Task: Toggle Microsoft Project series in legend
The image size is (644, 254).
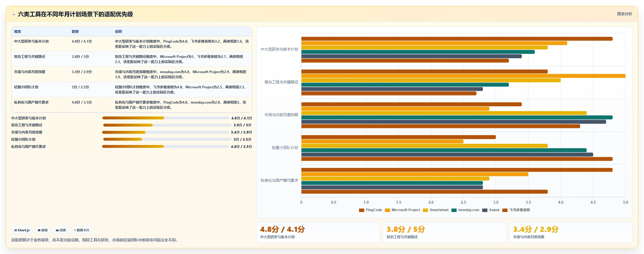Action: click(x=402, y=210)
